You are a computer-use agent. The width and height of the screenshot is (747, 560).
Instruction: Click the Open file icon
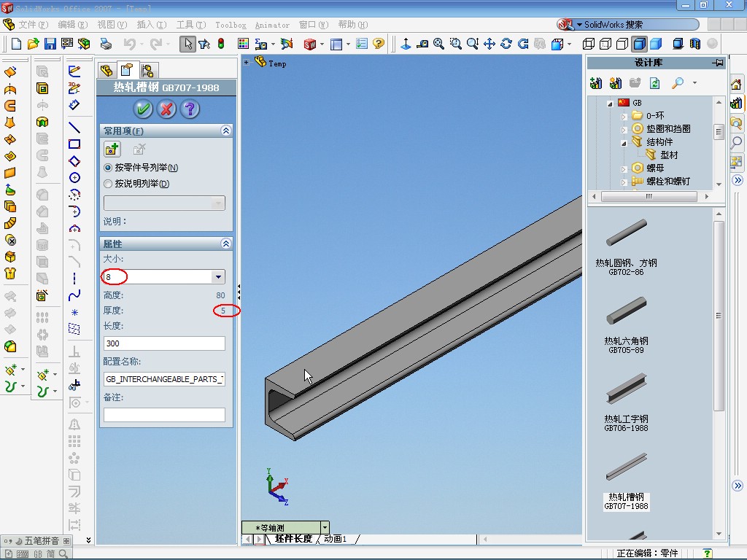pos(33,44)
